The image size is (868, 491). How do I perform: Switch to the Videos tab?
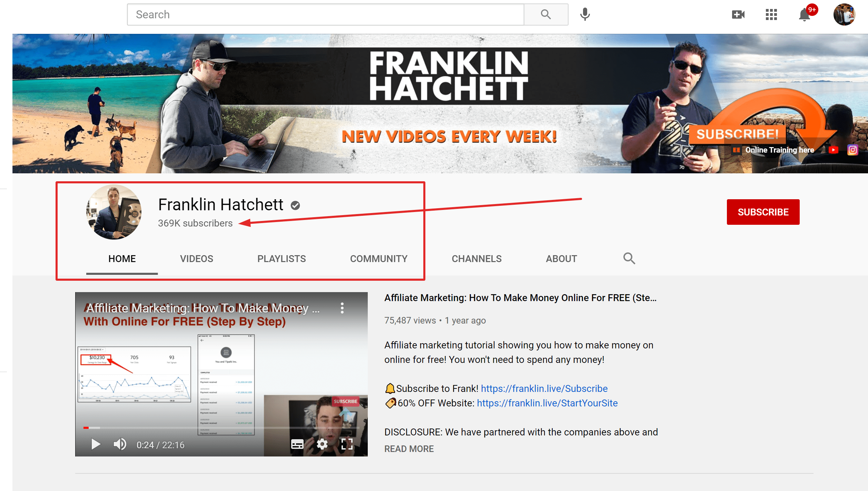click(x=196, y=259)
